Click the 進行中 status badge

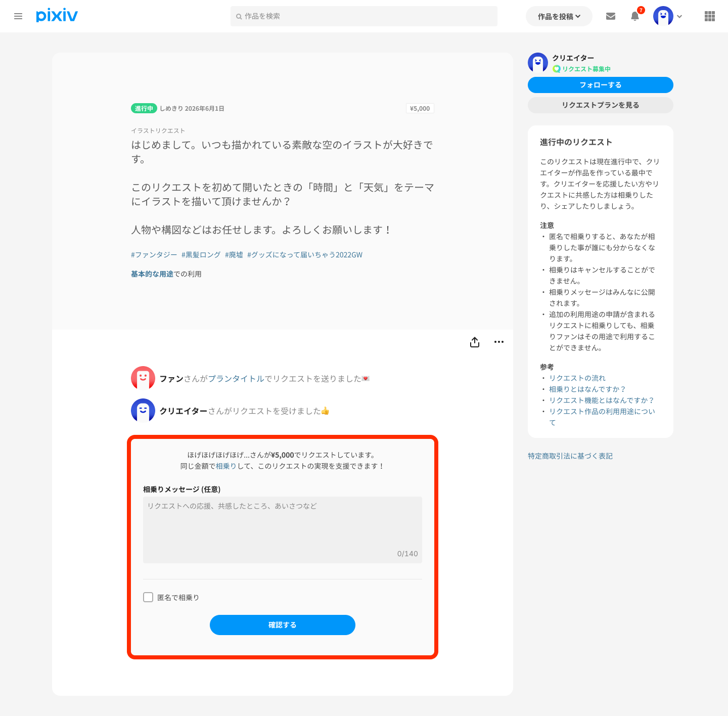coord(144,108)
